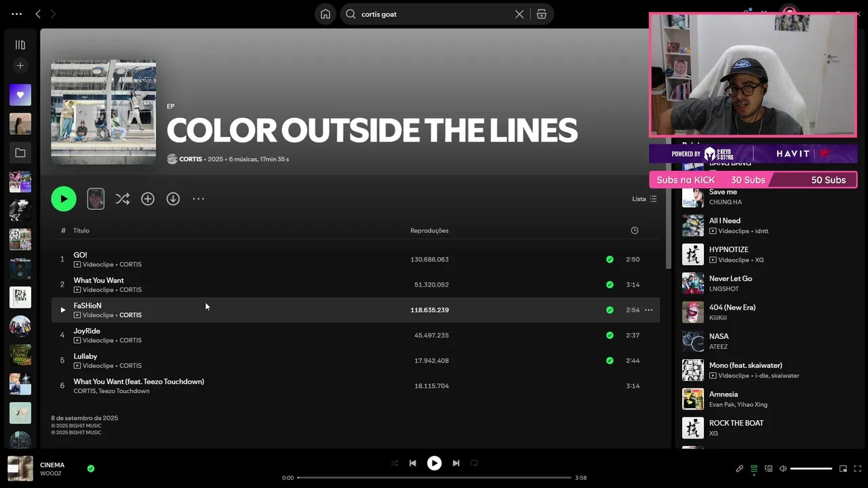Open the Your Library panel icon
Image resolution: width=868 pixels, height=488 pixels.
[x=20, y=45]
